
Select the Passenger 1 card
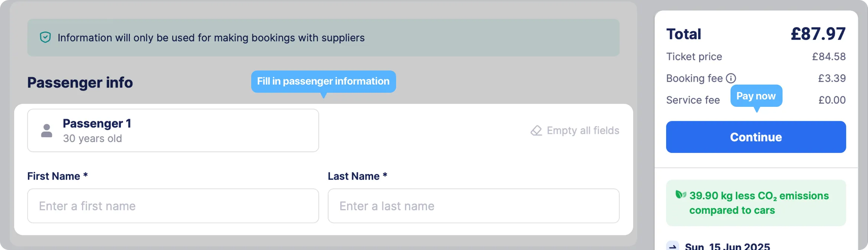point(173,130)
